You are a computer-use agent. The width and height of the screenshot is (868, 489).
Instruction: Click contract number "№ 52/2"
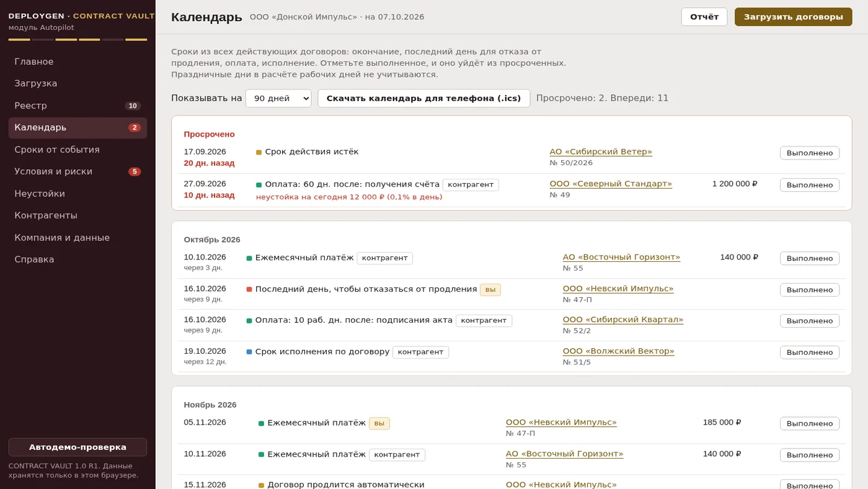coord(577,331)
